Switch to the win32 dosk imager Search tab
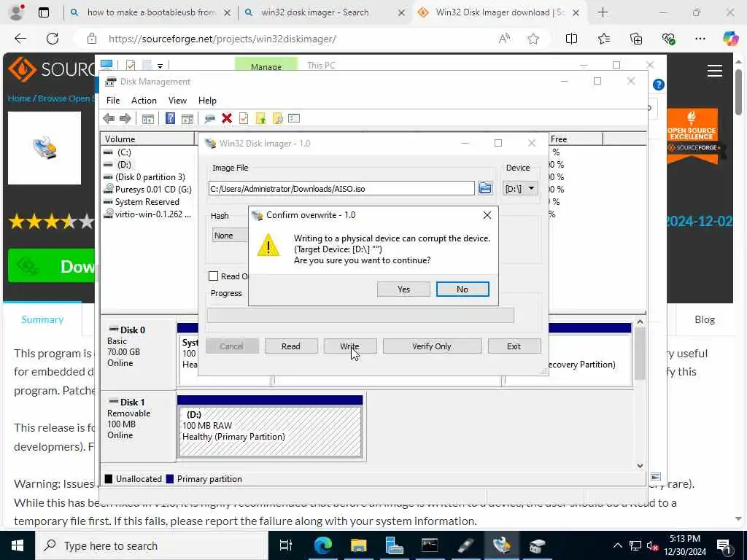 315,12
